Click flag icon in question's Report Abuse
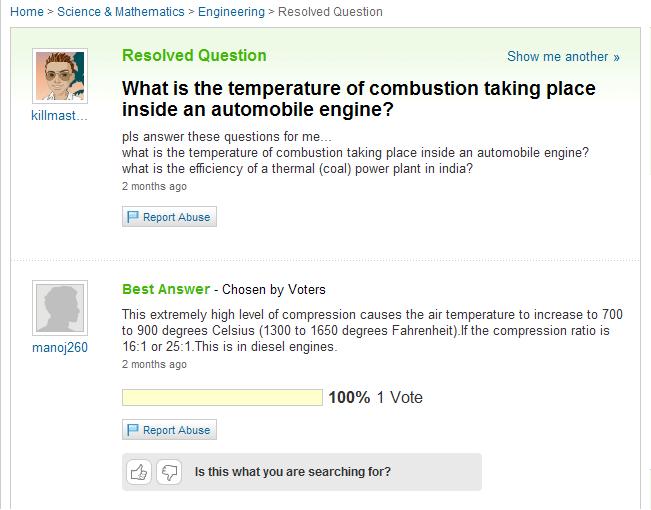The height and width of the screenshot is (510, 651). coord(133,217)
